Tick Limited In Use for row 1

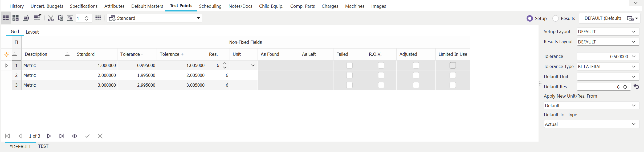453,65
